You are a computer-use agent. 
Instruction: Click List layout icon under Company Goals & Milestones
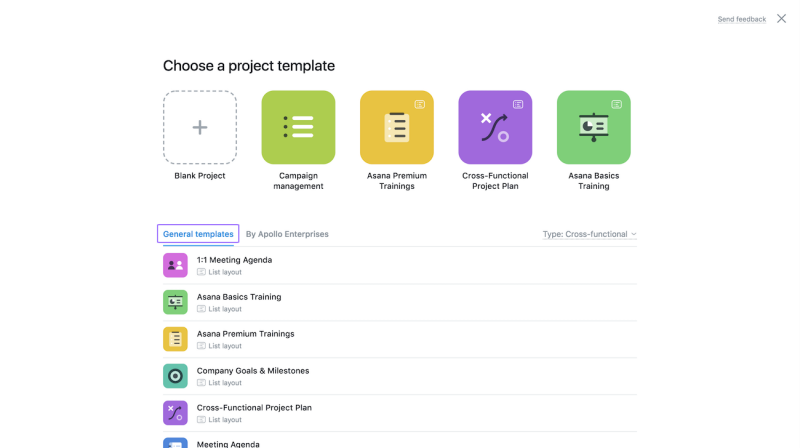click(202, 383)
